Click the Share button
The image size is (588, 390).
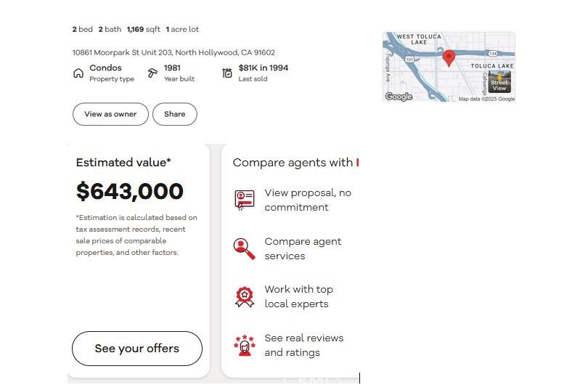click(175, 114)
